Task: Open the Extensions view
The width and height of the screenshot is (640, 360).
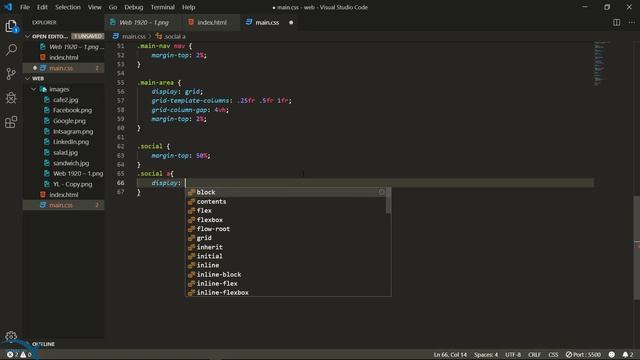Action: (11, 122)
